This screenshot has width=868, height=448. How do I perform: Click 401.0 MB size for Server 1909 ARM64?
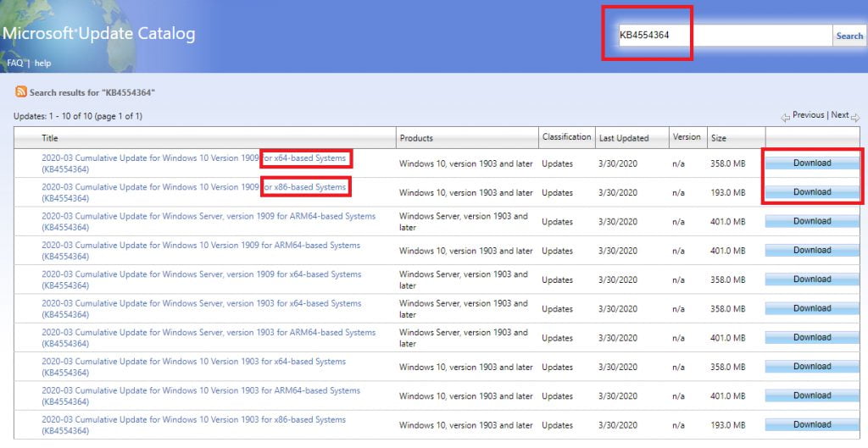[x=728, y=222]
